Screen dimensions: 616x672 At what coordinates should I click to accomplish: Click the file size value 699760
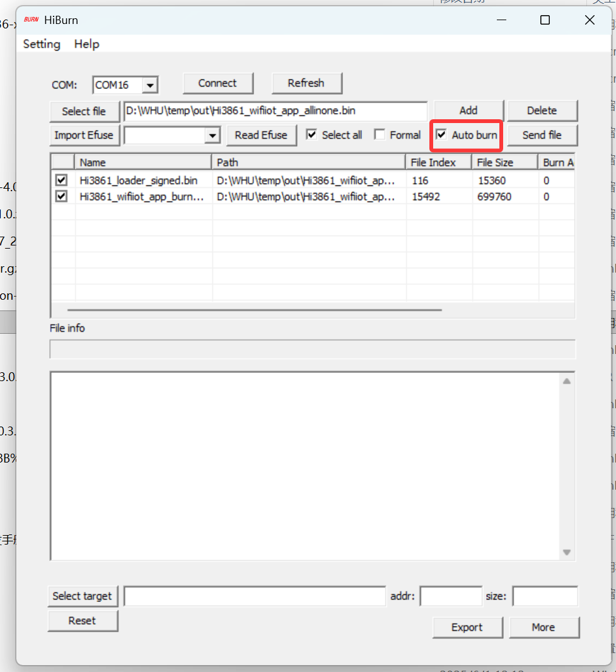pyautogui.click(x=494, y=197)
